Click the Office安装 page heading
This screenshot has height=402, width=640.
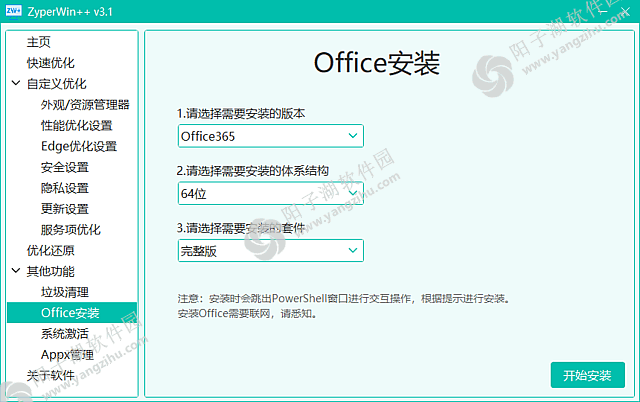tap(376, 63)
